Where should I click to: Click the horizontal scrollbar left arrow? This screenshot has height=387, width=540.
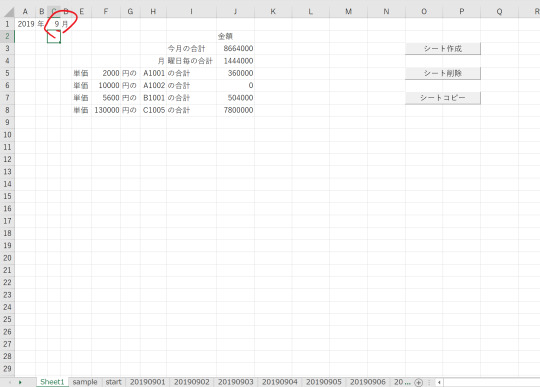point(439,382)
